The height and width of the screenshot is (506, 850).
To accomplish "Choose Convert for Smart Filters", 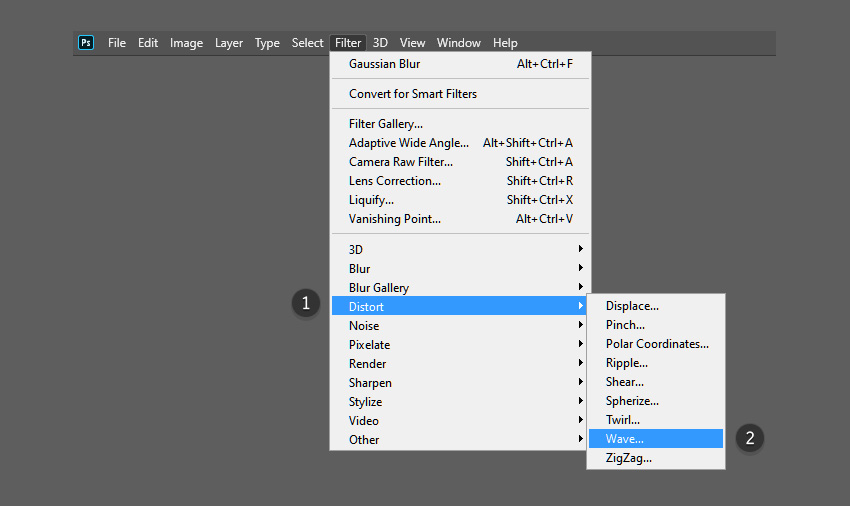I will 461,94.
